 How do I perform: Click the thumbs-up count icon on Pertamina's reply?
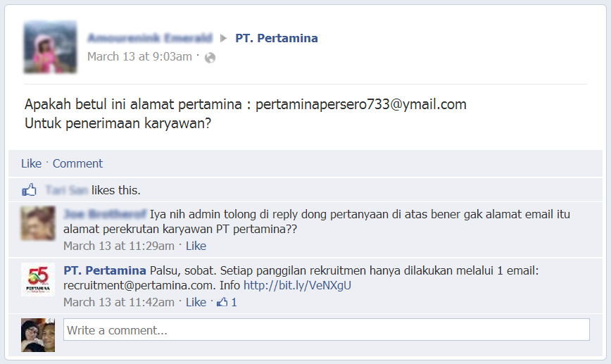[x=222, y=301]
